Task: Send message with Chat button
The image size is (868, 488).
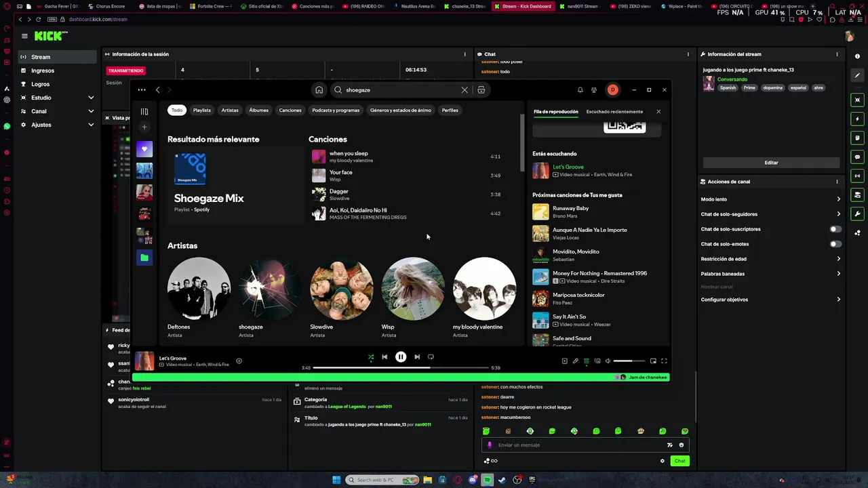Action: (679, 461)
